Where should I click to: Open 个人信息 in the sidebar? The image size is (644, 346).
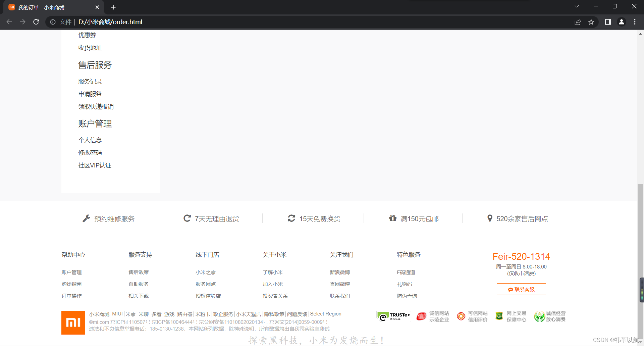(x=90, y=140)
